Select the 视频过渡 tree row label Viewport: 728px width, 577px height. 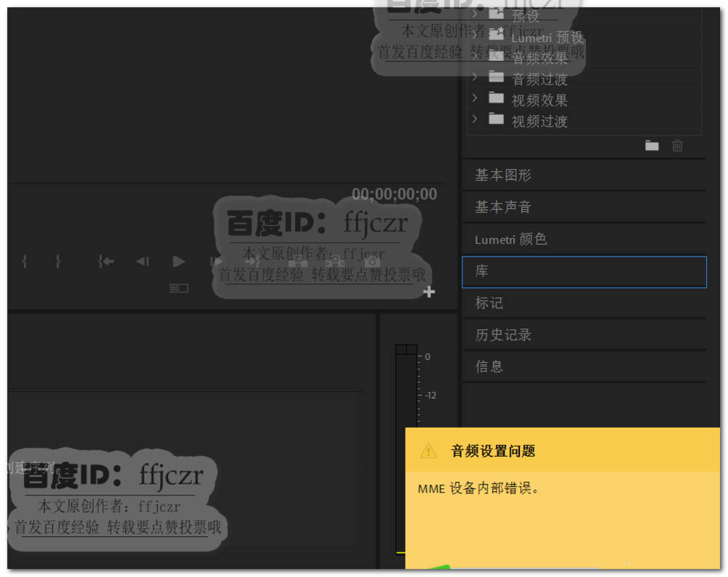539,121
